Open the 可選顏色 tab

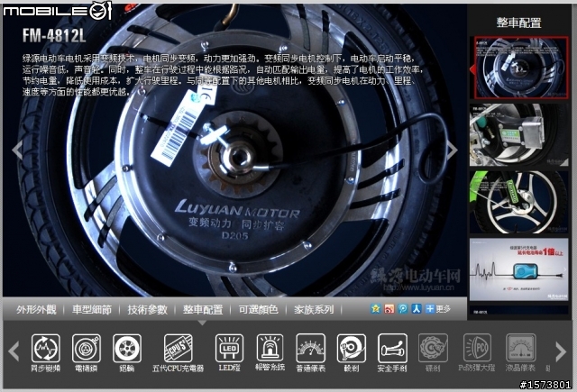[x=259, y=310]
